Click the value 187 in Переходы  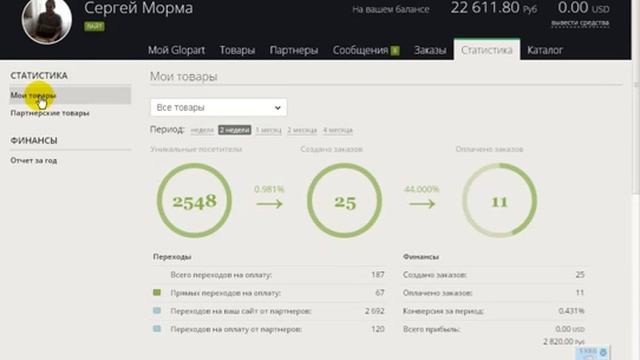pyautogui.click(x=378, y=275)
